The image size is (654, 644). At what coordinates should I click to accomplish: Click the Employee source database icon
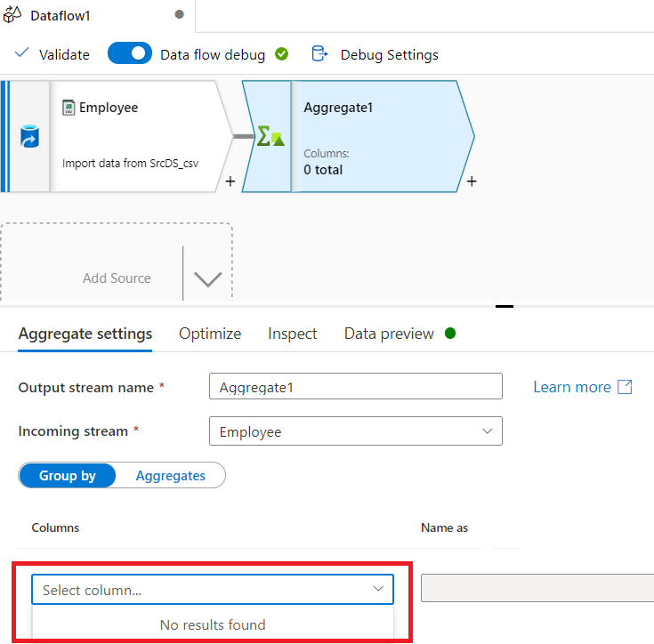(x=29, y=136)
